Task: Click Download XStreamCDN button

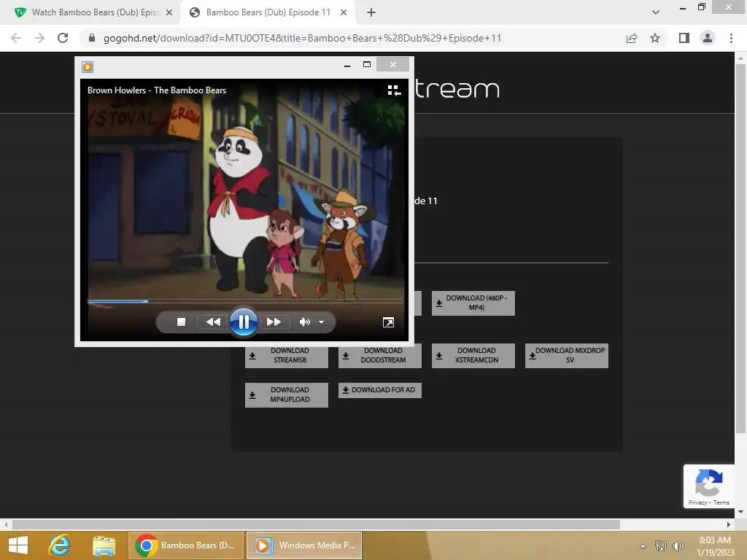Action: tap(473, 355)
